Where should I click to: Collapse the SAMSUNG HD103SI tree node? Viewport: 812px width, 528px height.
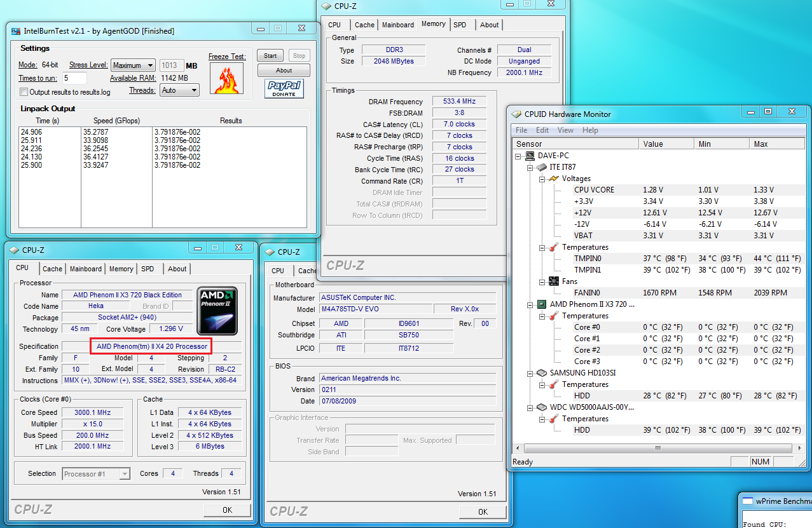[530, 373]
